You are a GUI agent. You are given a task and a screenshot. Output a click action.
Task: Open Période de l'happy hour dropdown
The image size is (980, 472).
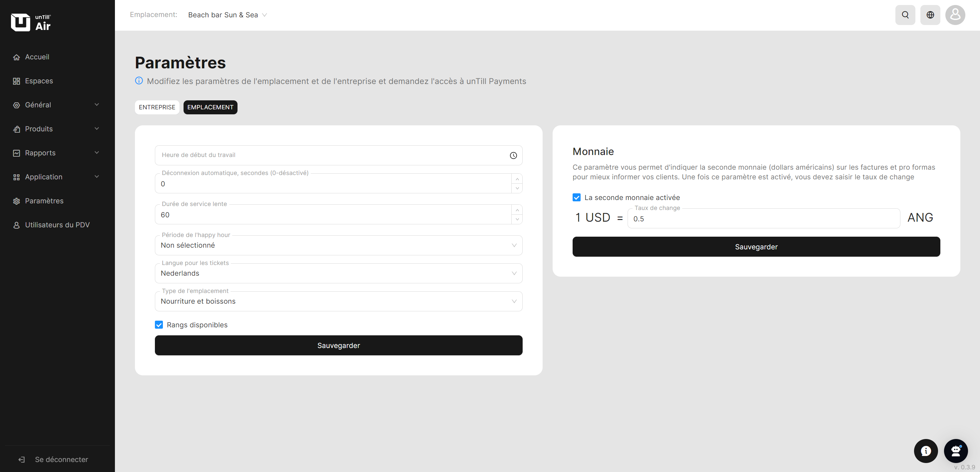click(338, 246)
